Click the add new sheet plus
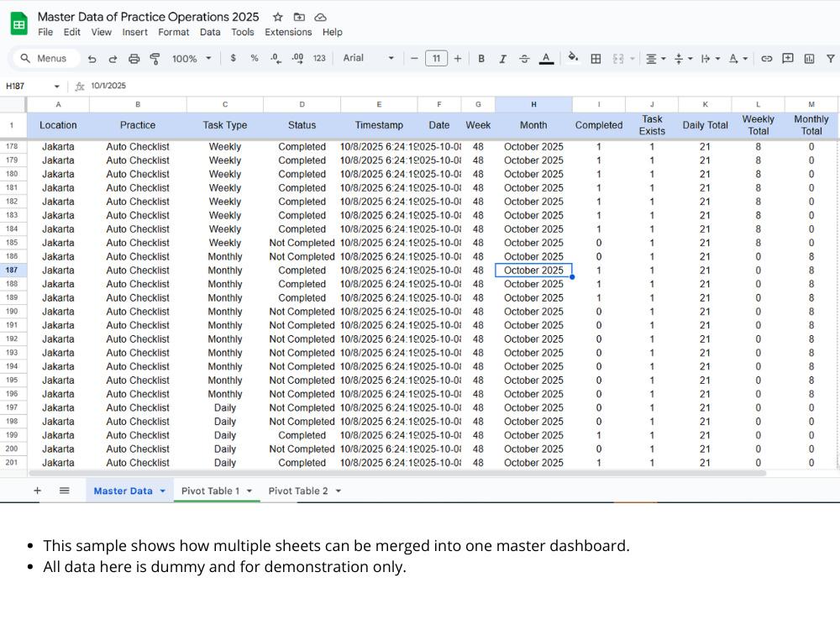840x630 pixels. (38, 491)
